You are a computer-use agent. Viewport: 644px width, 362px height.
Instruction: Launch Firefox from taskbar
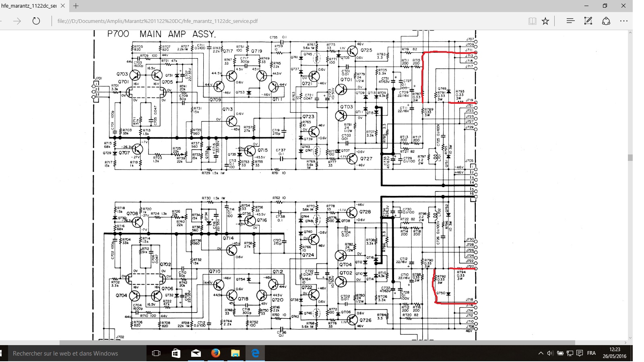pos(216,353)
